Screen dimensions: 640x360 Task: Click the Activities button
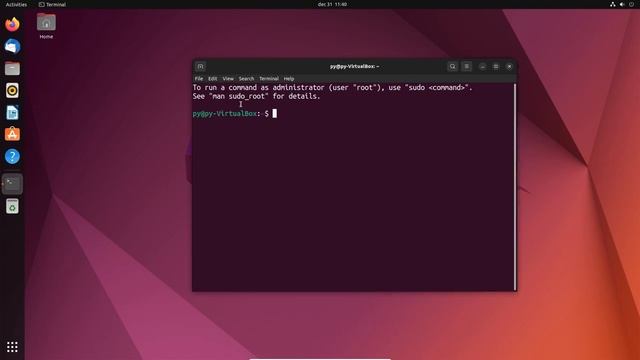(x=16, y=4)
